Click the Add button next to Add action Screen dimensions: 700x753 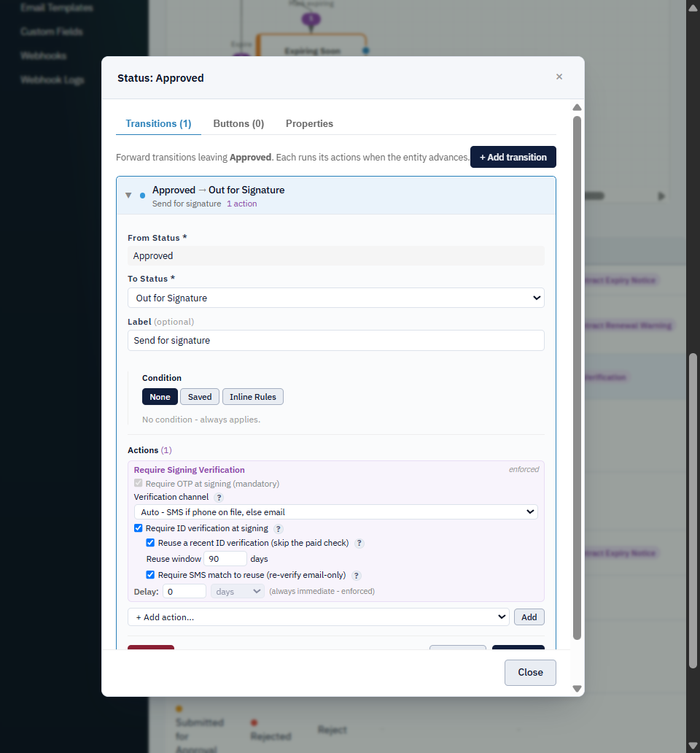tap(529, 617)
